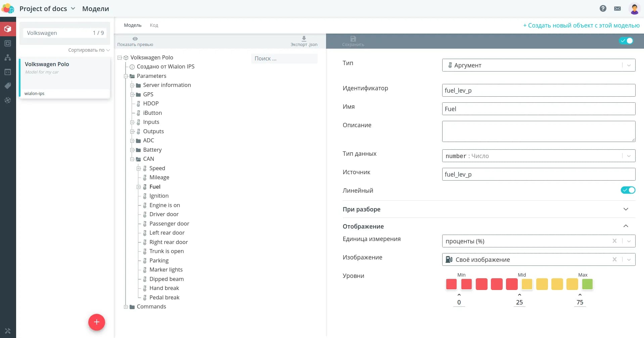Switch to the 'Код' tab
Image resolution: width=644 pixels, height=338 pixels.
(x=154, y=25)
